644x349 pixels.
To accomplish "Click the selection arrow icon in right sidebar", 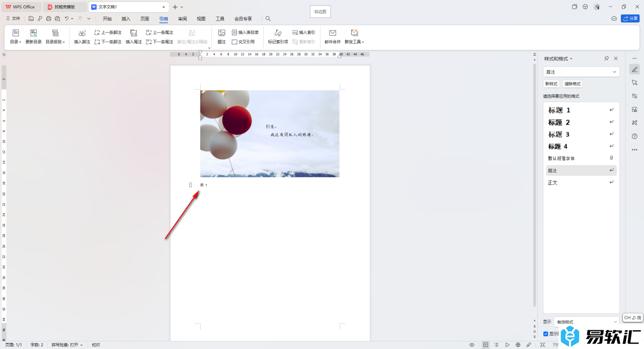I will tap(634, 83).
